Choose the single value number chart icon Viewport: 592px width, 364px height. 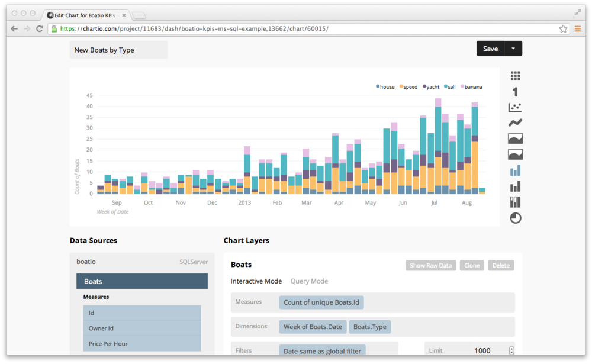click(515, 92)
